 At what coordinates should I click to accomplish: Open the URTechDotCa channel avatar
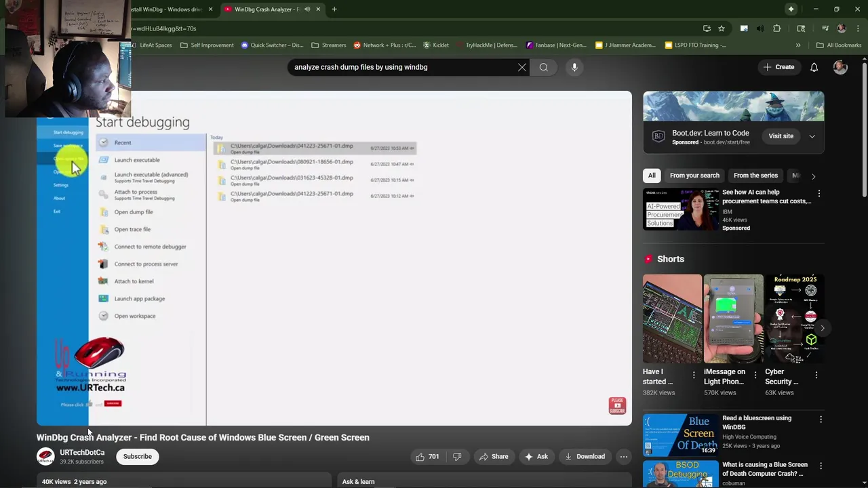pyautogui.click(x=45, y=457)
